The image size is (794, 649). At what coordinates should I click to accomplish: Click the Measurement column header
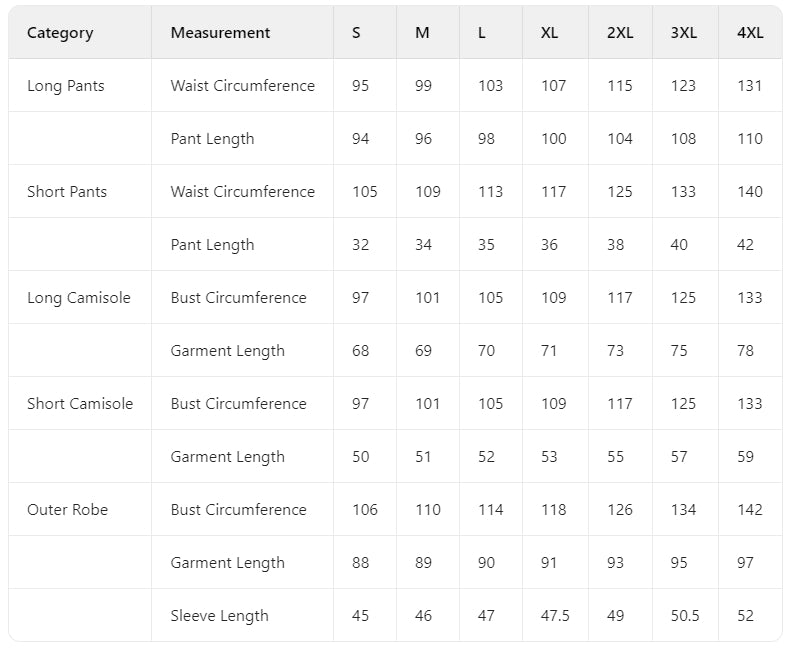pos(220,33)
